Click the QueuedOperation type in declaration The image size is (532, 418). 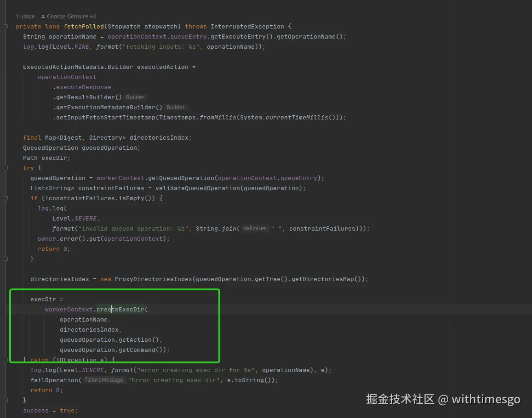pyautogui.click(x=51, y=148)
